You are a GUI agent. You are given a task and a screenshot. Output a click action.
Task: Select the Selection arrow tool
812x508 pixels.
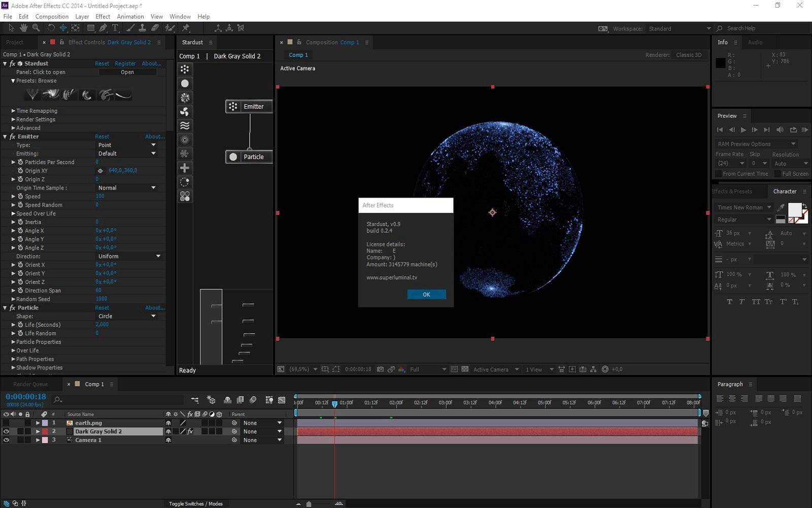tap(10, 28)
